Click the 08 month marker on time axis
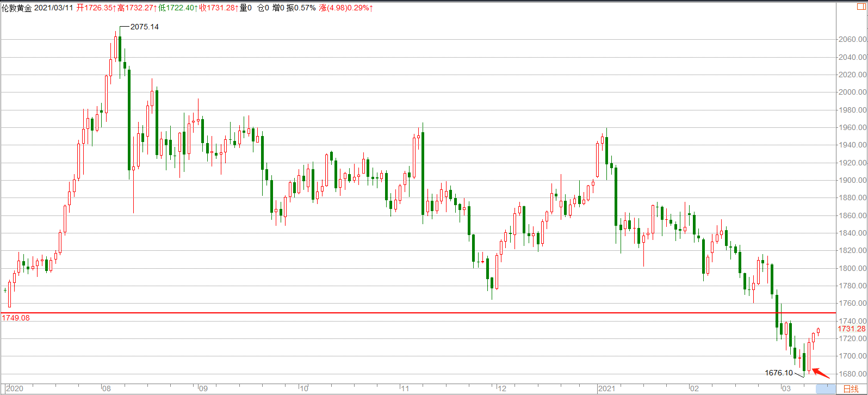Screen dimensions: 868x395 (x=106, y=388)
